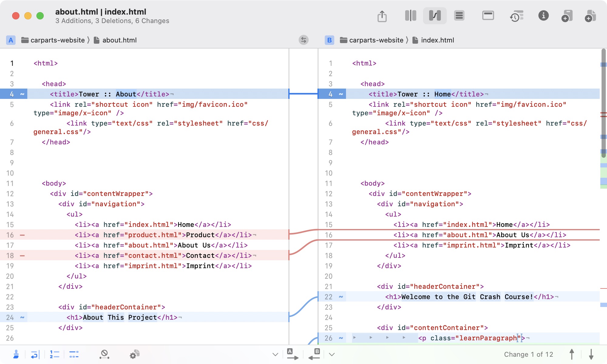Open the file history icon
Screen dimensions: 607x364
516,16
